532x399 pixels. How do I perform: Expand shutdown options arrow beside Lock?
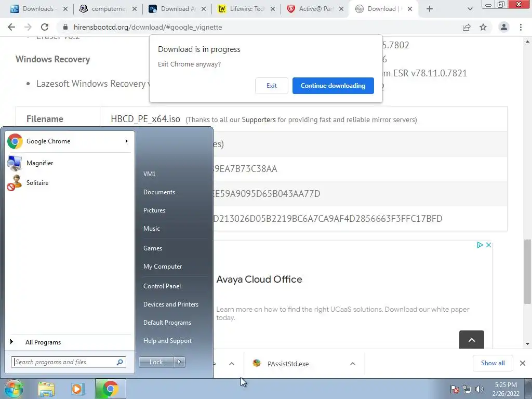tap(179, 362)
